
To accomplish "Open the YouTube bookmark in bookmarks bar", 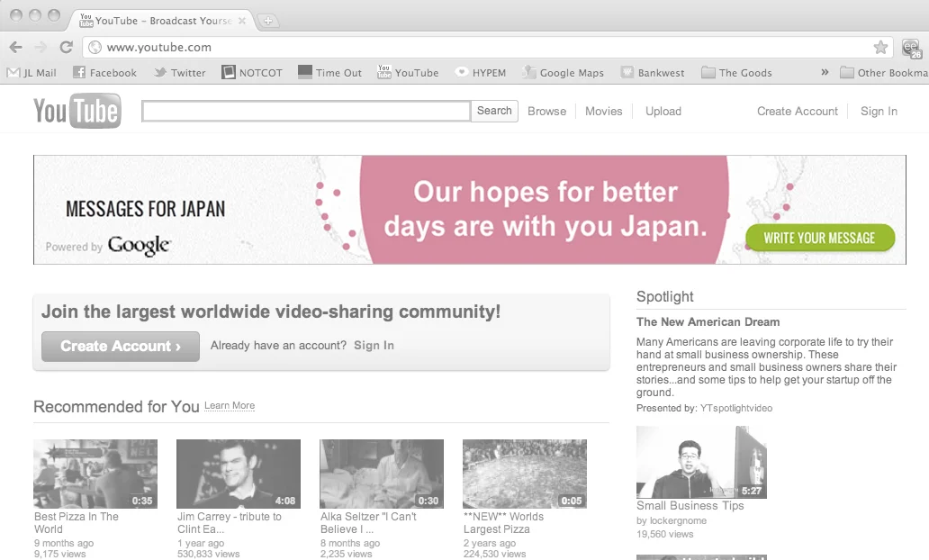I will click(408, 73).
